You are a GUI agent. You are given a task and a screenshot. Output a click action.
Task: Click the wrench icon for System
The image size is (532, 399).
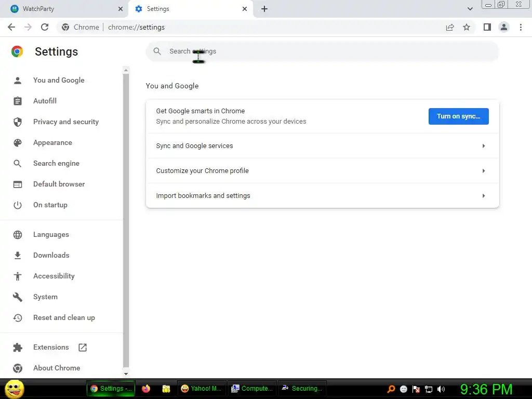tap(18, 297)
